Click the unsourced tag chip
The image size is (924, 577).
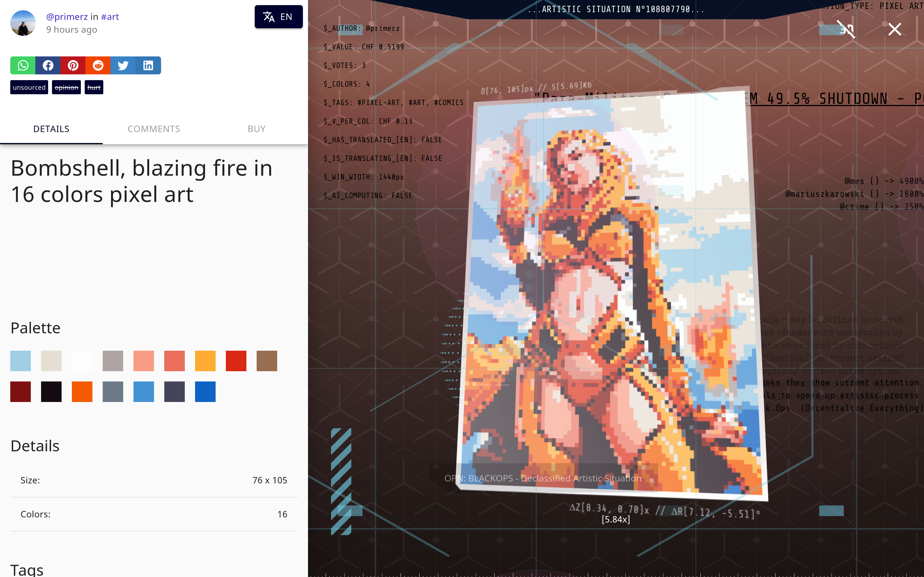coord(29,88)
